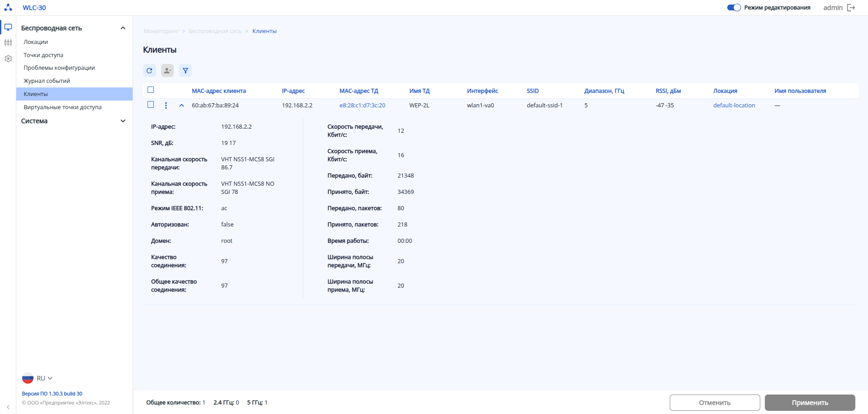Disable the Режим редактирования toggle
This screenshot has width=868, height=414.
[734, 8]
